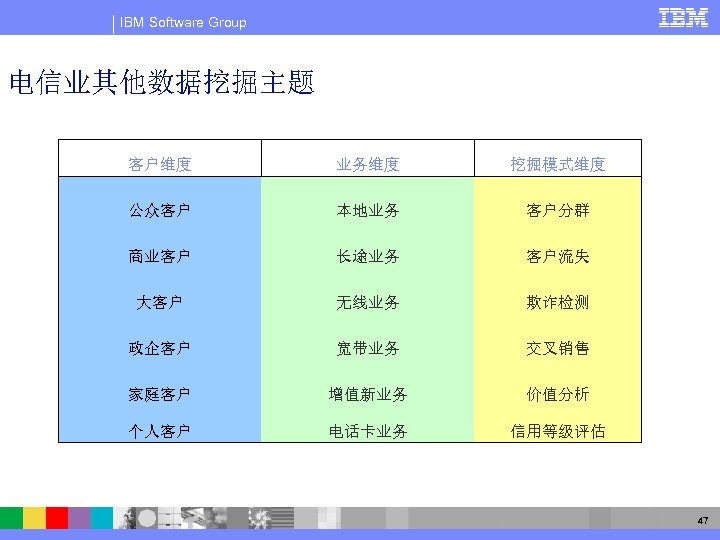Click the cell '商业客户'
The image size is (720, 540).
pyautogui.click(x=160, y=256)
